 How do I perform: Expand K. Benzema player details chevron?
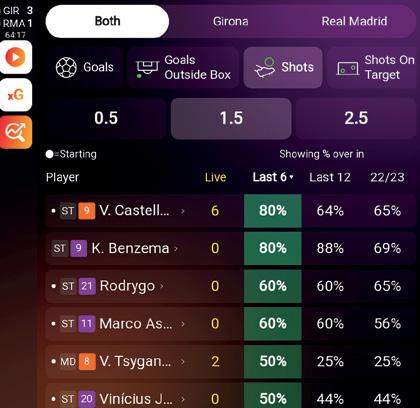176,248
